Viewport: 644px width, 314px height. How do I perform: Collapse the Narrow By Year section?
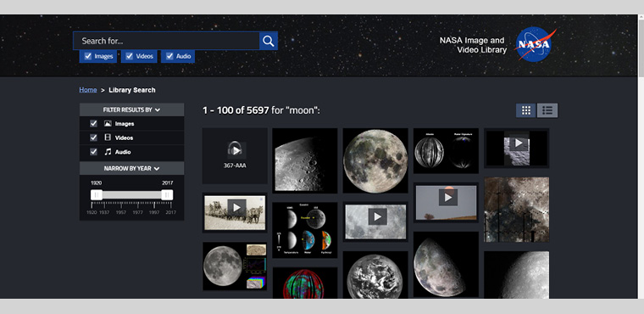(x=132, y=168)
